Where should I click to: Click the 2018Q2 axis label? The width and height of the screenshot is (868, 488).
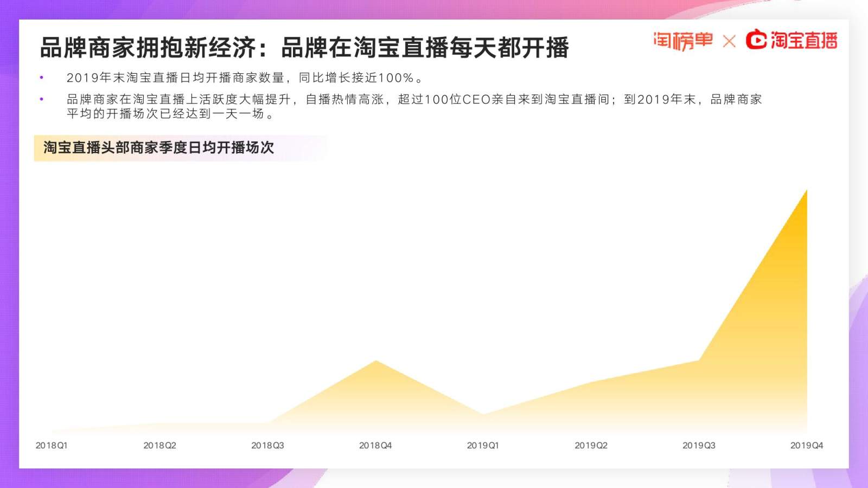159,445
